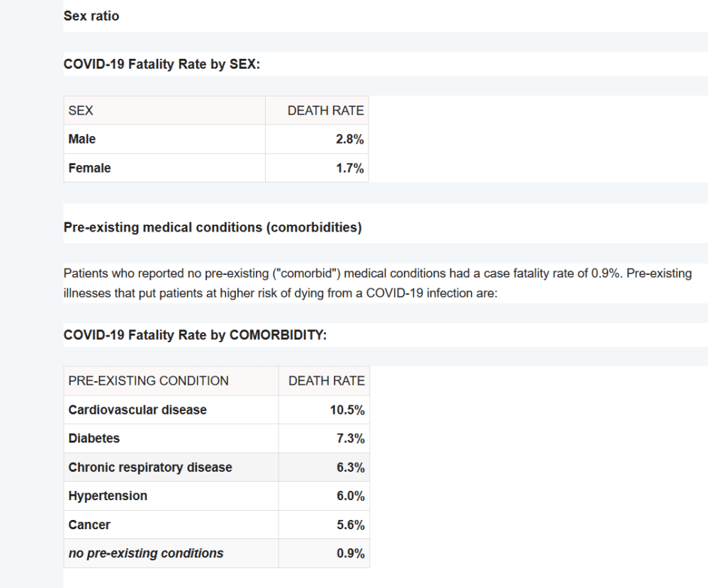
Task: Click the 10.5% death rate cell
Action: point(347,410)
